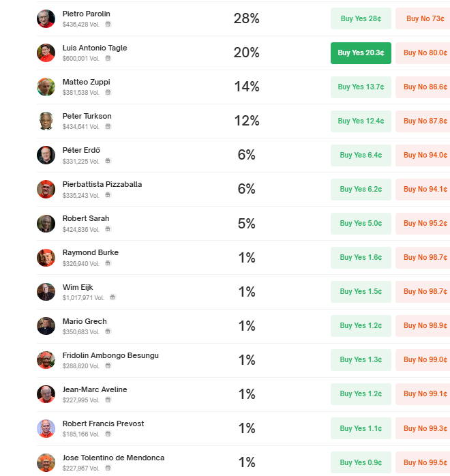Open the Jose Tolentino de Mendonca name
Screen dimensions: 450x476
click(x=113, y=458)
